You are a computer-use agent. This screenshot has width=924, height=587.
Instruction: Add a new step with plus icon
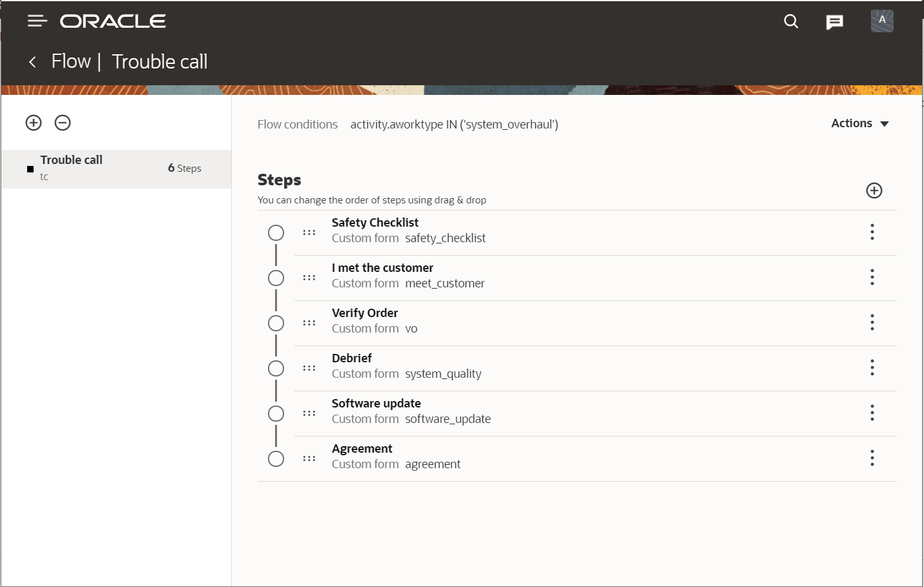click(874, 191)
